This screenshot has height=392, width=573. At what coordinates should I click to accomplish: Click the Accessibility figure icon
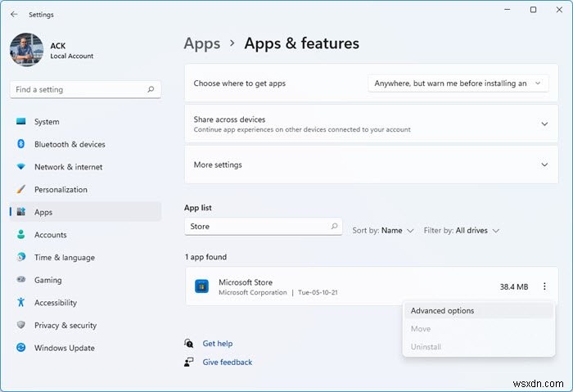(x=21, y=303)
